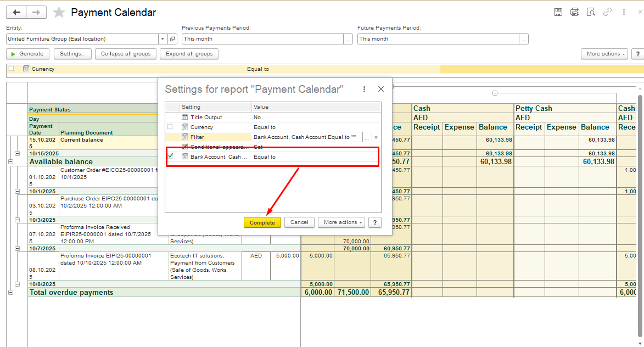Viewport: 644px width, 347px height.
Task: Open main toolbar More actions menu
Action: [604, 54]
